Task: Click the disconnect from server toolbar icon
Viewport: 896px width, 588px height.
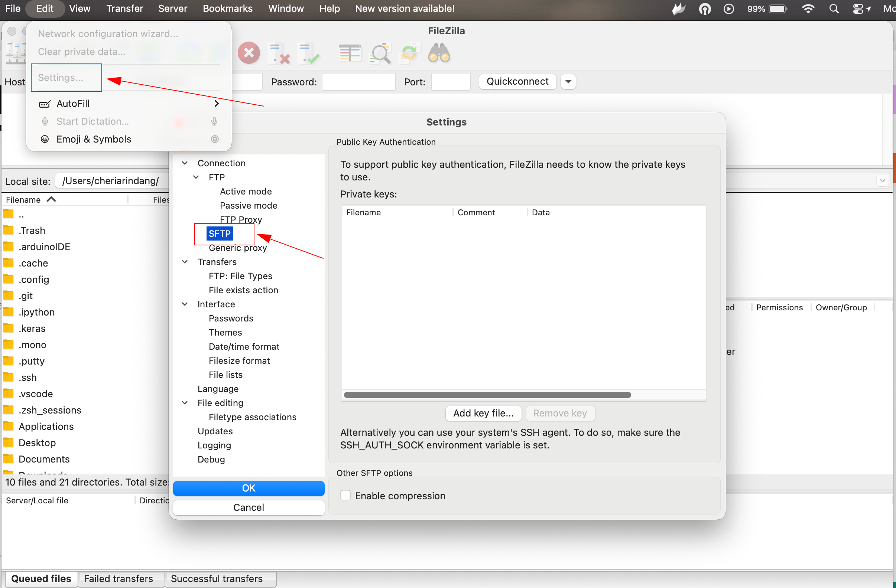Action: pos(279,53)
